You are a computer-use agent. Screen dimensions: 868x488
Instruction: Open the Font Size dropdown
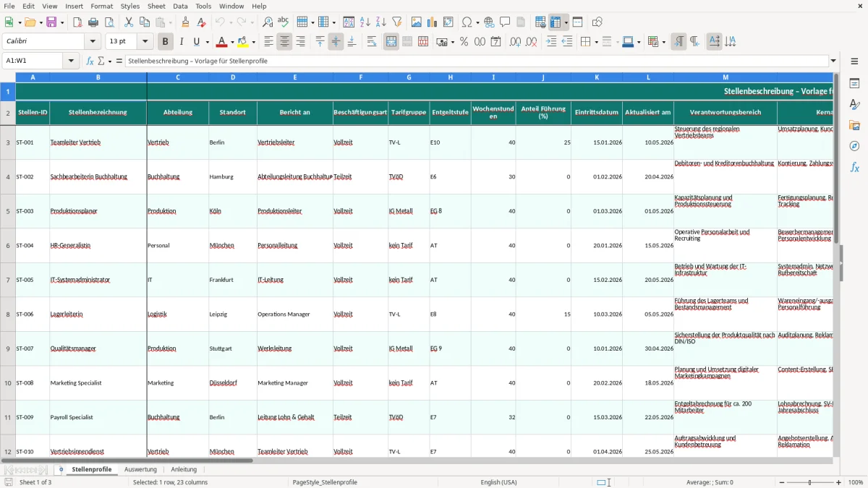tap(145, 42)
